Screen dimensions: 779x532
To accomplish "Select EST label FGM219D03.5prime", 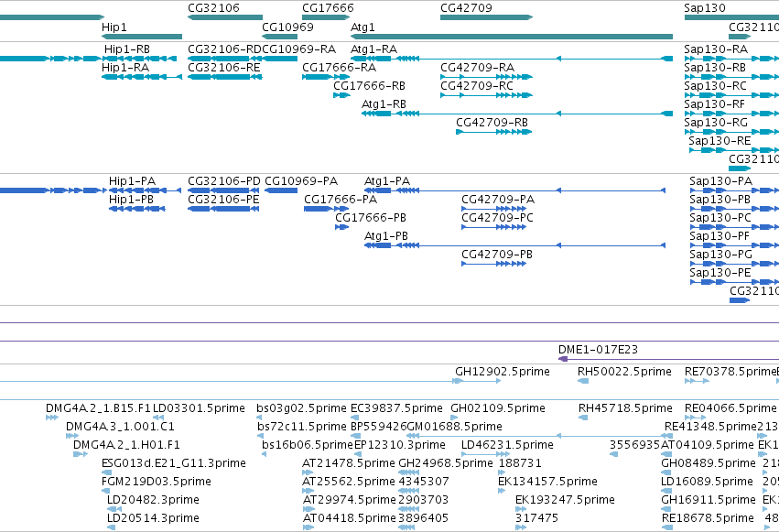I will click(x=157, y=482).
